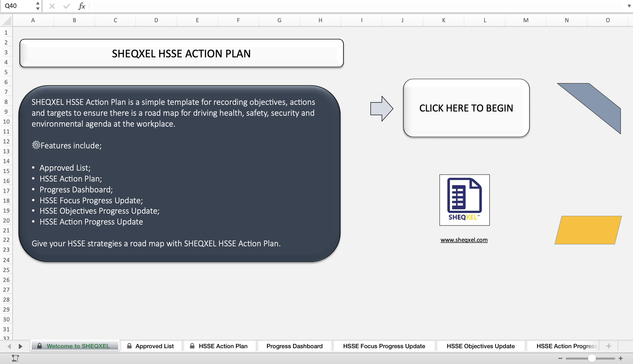
Task: Click 'HSSE Objectives Progress Update;' bullet text
Action: (99, 211)
